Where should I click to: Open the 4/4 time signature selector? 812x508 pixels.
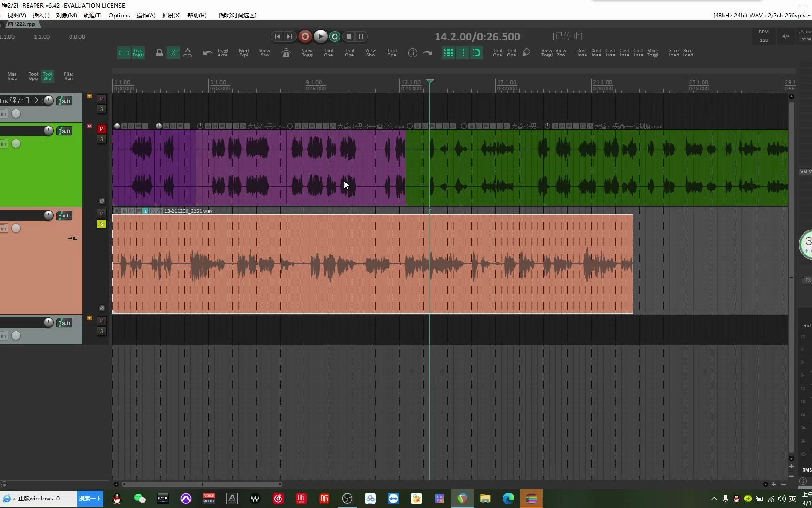[x=785, y=36]
